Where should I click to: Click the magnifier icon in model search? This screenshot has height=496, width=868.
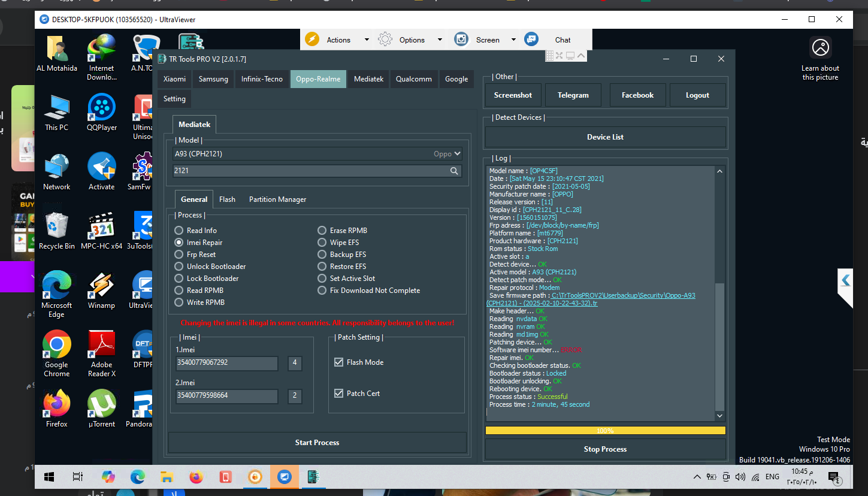[x=455, y=171]
